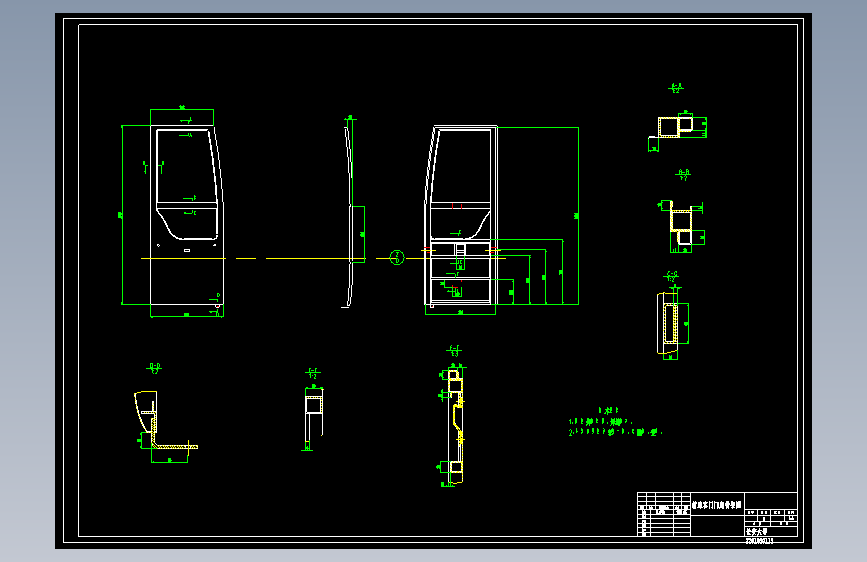Click the drawing title in the title block

pyautogui.click(x=717, y=505)
